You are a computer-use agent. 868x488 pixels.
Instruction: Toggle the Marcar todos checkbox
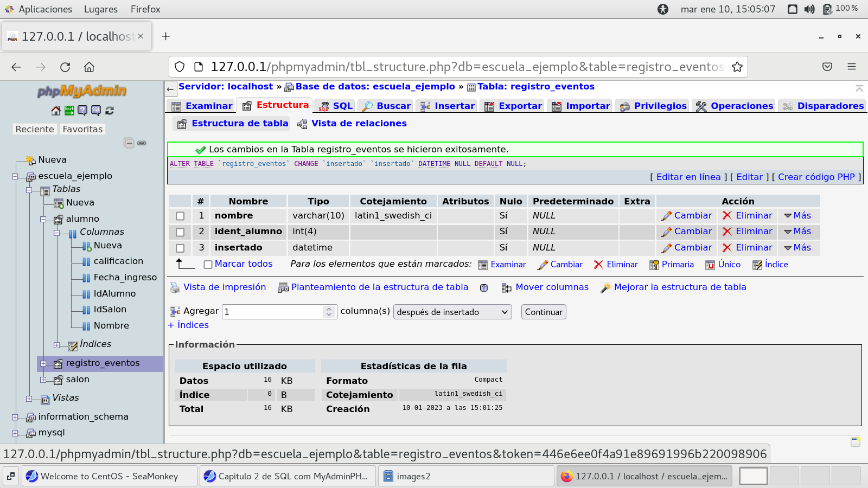click(208, 265)
